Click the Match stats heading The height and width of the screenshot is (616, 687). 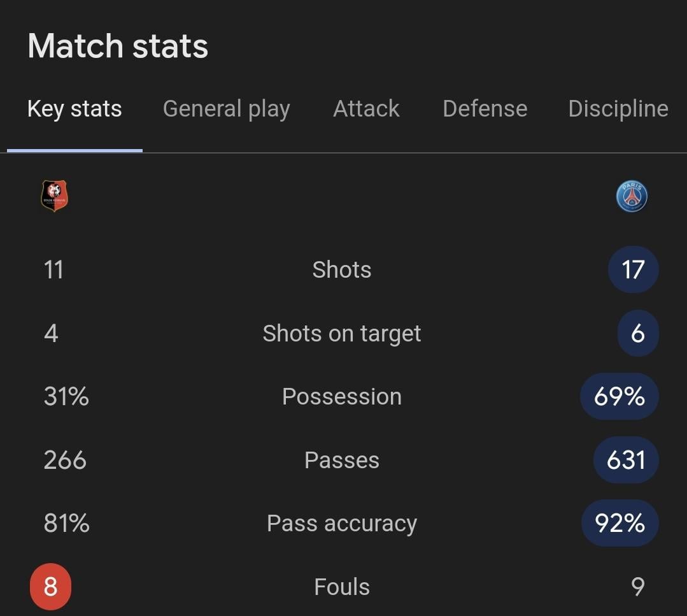coord(118,47)
